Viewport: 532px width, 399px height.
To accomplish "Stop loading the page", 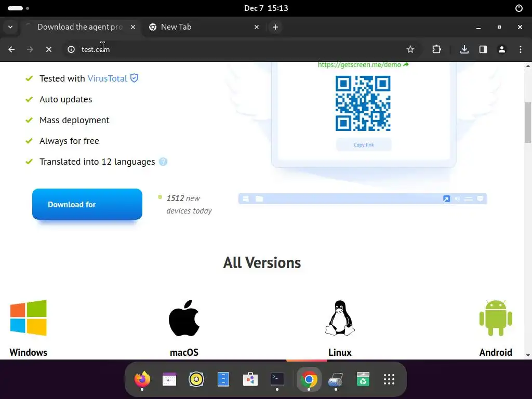I will pos(49,49).
